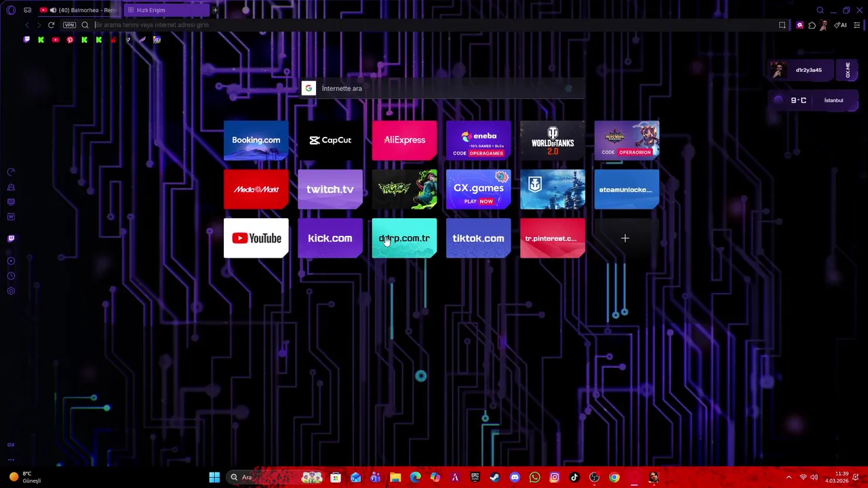This screenshot has width=868, height=488.
Task: Open the AliExpress speed dial tile
Action: click(x=404, y=140)
